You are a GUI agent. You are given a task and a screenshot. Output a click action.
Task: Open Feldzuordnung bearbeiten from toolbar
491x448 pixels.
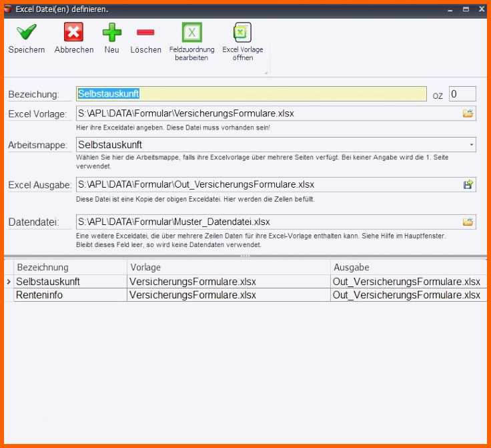192,33
